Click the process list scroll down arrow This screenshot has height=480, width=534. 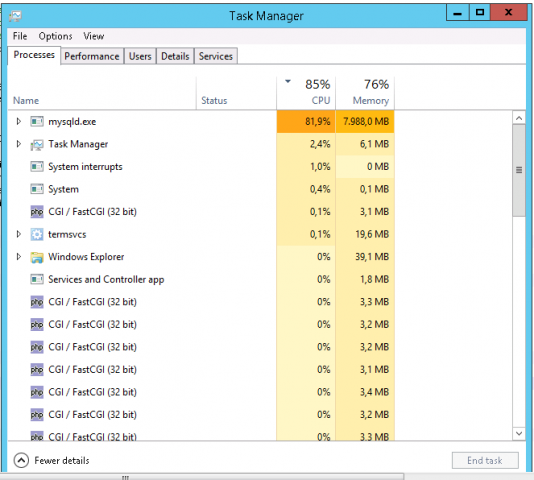(519, 434)
